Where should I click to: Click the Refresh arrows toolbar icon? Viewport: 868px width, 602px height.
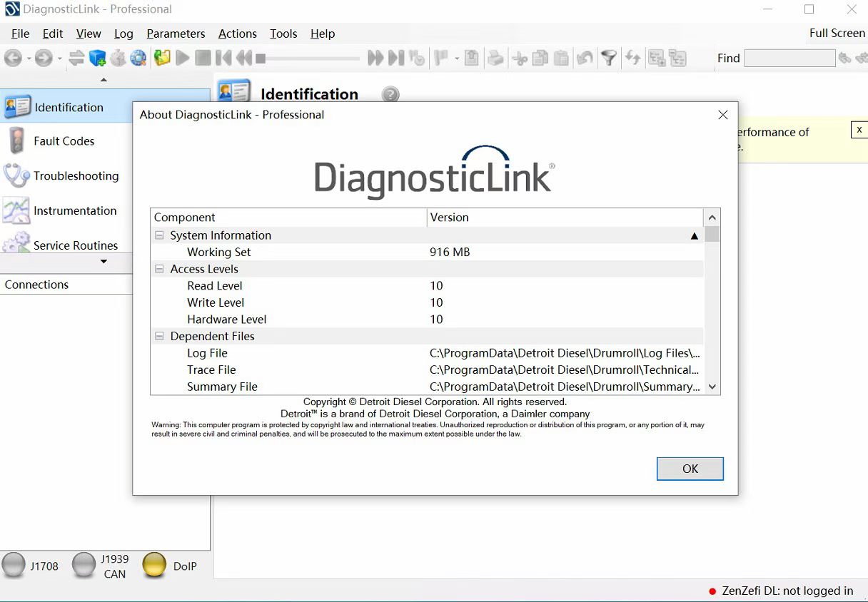(632, 58)
